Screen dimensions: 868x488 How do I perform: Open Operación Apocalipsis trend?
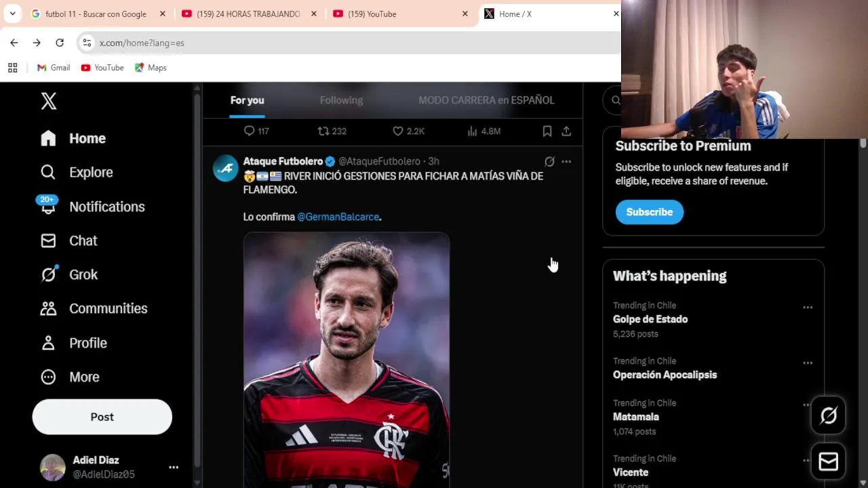click(665, 375)
